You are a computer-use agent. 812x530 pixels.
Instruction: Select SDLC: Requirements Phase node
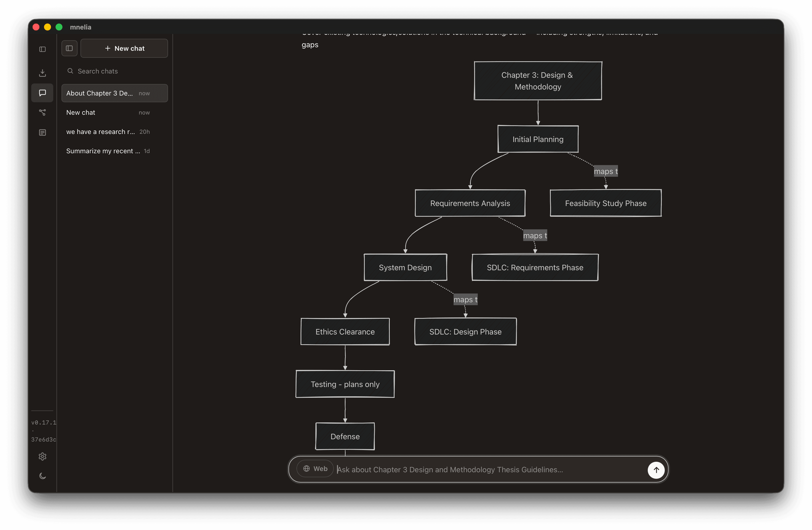534,267
